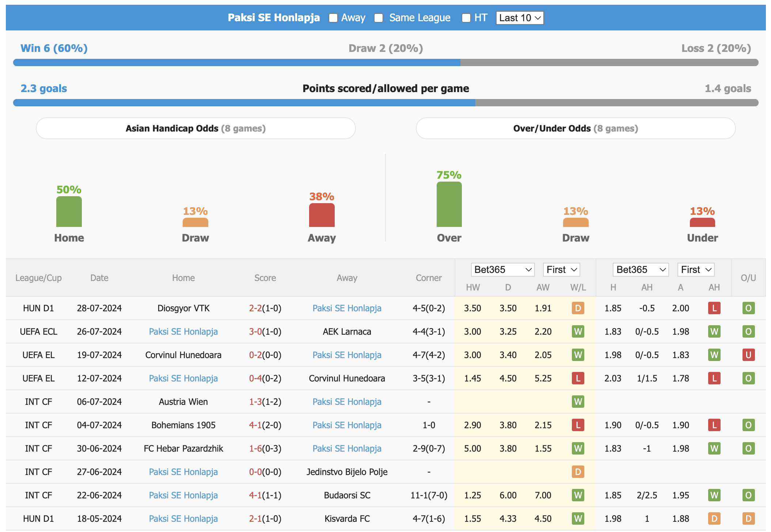
Task: Click the Win 6 (60%) progress bar
Action: click(385, 62)
